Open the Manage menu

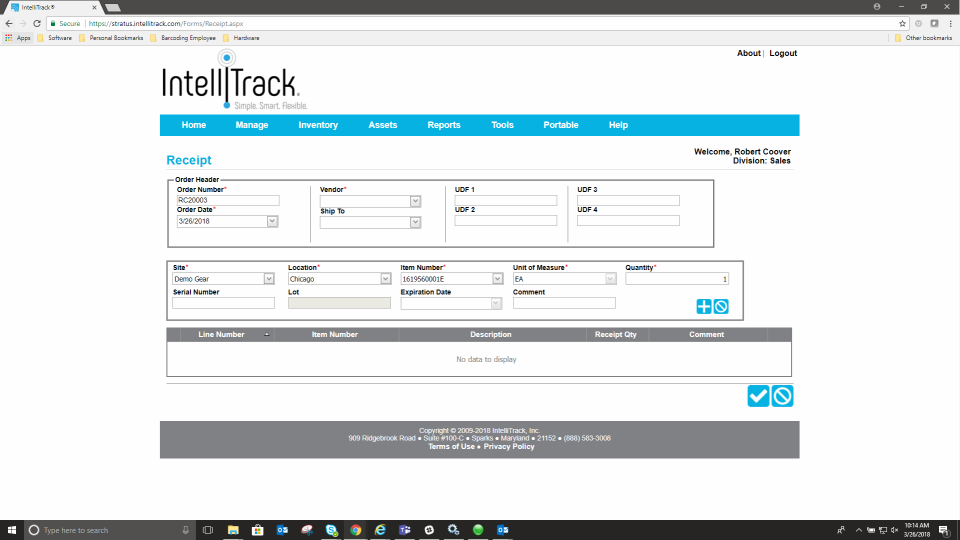point(252,125)
